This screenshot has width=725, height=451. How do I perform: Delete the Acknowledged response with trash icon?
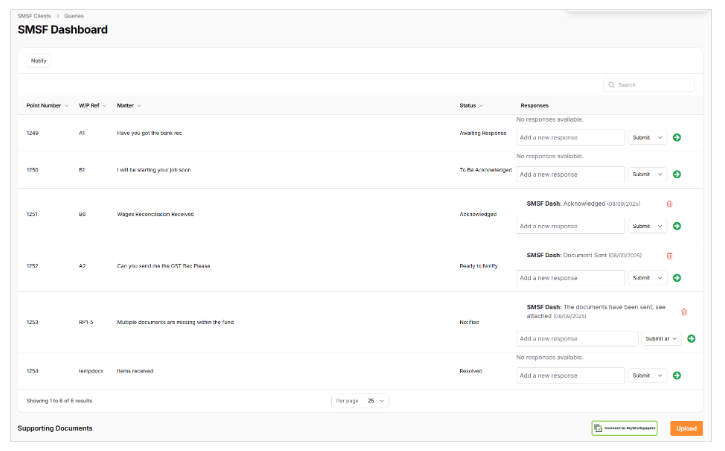(x=669, y=204)
